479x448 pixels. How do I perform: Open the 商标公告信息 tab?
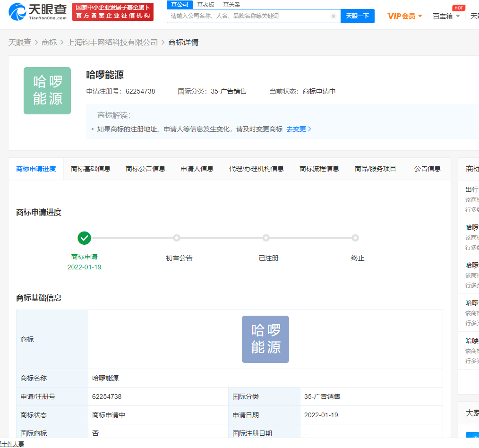pyautogui.click(x=145, y=169)
